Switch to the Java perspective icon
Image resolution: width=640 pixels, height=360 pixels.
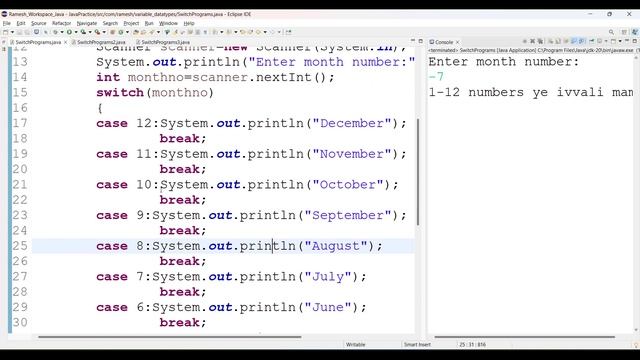click(635, 32)
